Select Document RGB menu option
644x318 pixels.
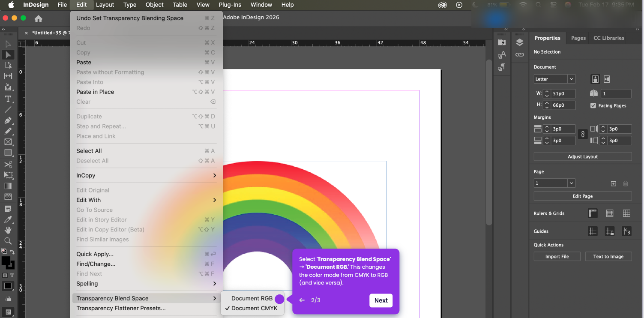click(252, 298)
